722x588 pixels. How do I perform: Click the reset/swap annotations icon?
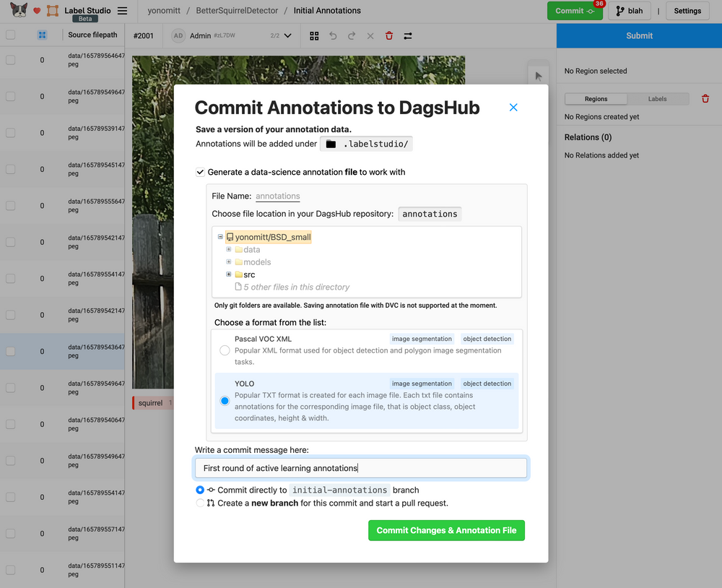point(408,35)
